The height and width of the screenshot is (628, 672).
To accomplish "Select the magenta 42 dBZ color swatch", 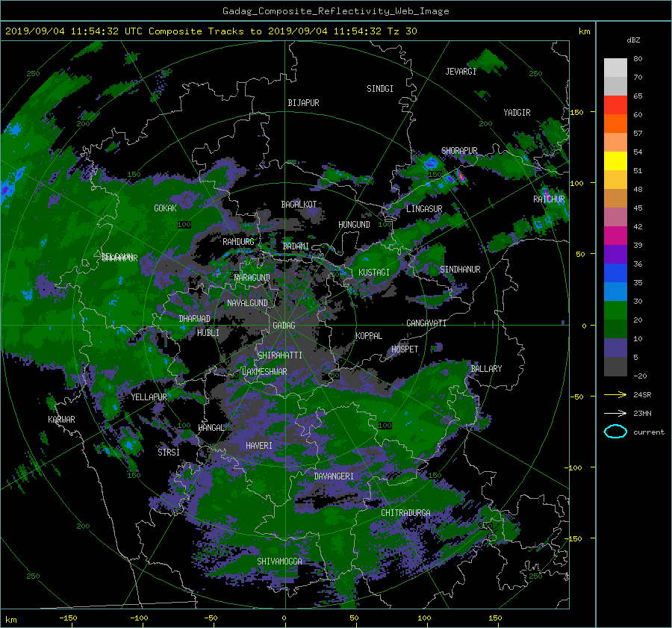I will click(x=615, y=235).
